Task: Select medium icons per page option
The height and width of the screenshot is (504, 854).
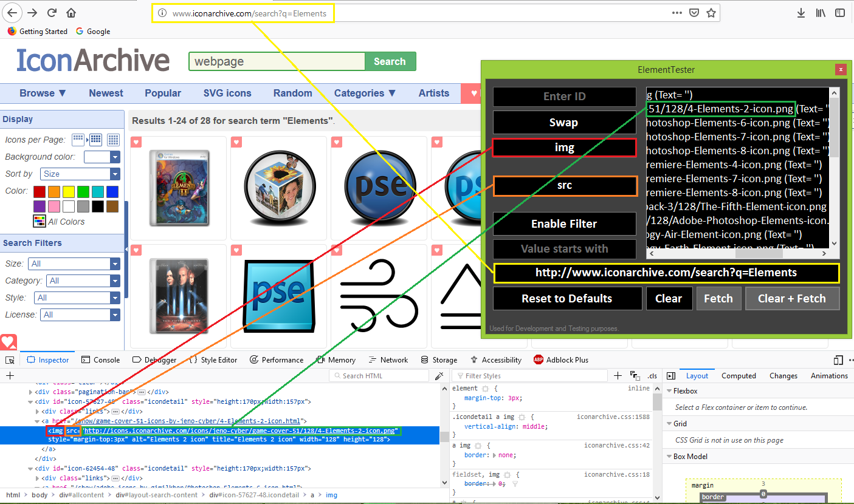Action: click(95, 140)
